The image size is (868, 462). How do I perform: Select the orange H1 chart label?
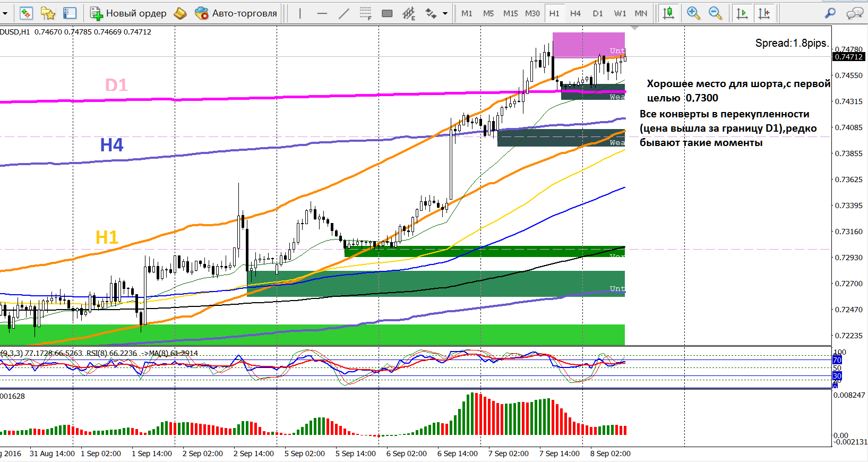107,237
